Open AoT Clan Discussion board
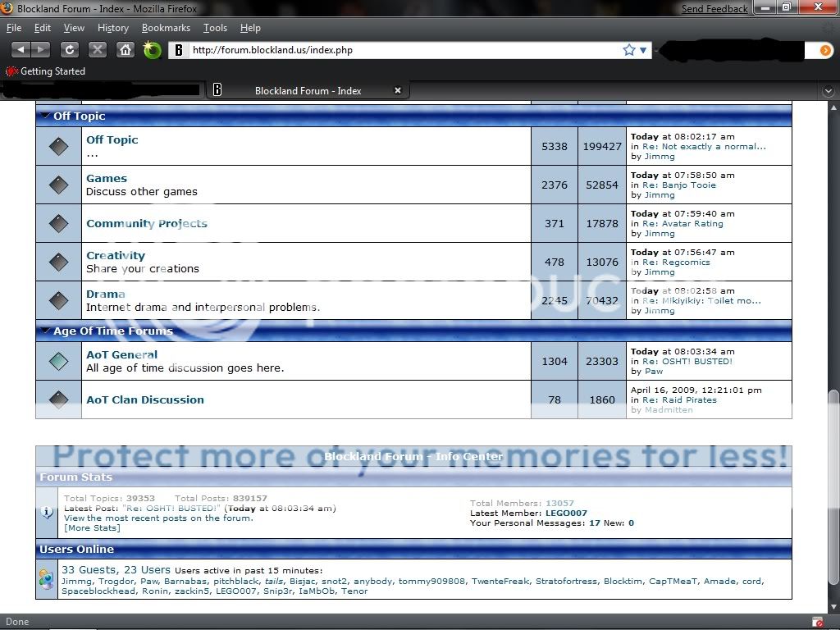The width and height of the screenshot is (840, 630). click(145, 399)
